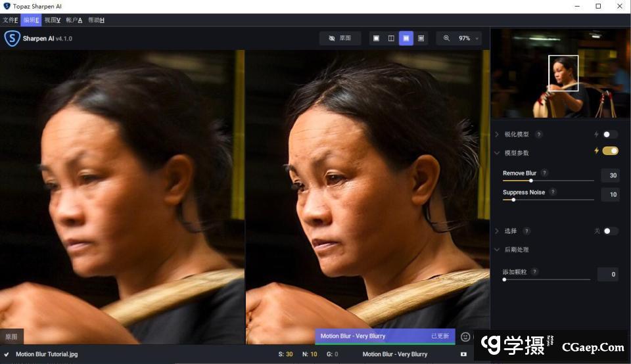Click the single view layout icon
This screenshot has height=364, width=631.
[376, 39]
